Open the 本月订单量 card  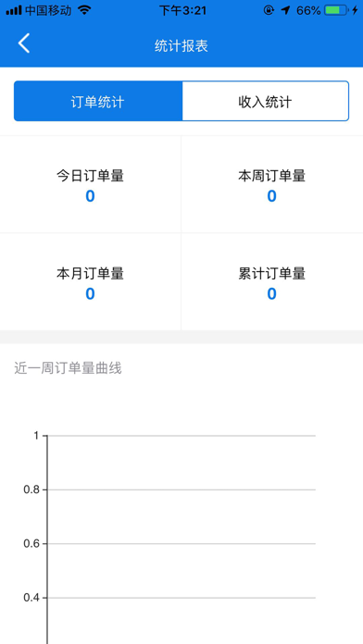(x=90, y=281)
